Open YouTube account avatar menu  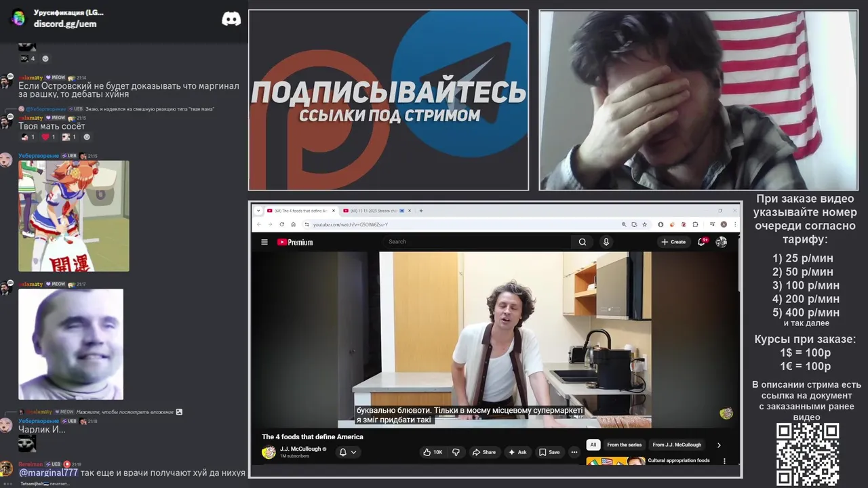722,242
